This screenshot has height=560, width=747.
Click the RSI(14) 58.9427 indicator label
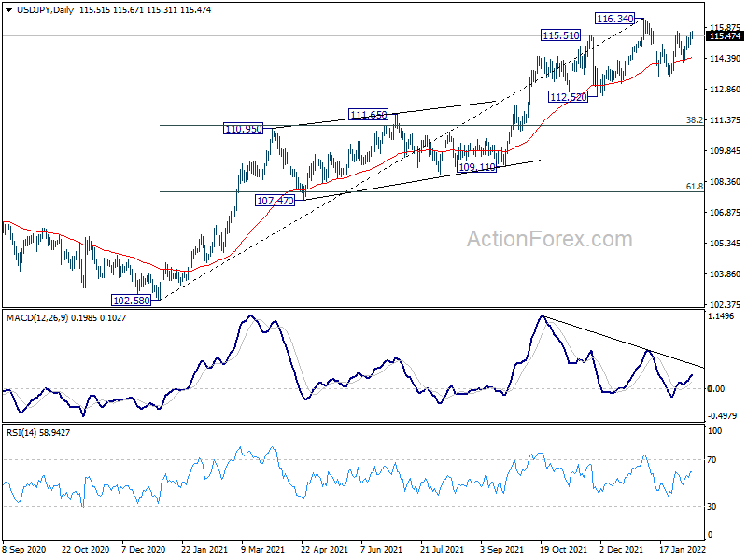(x=38, y=433)
